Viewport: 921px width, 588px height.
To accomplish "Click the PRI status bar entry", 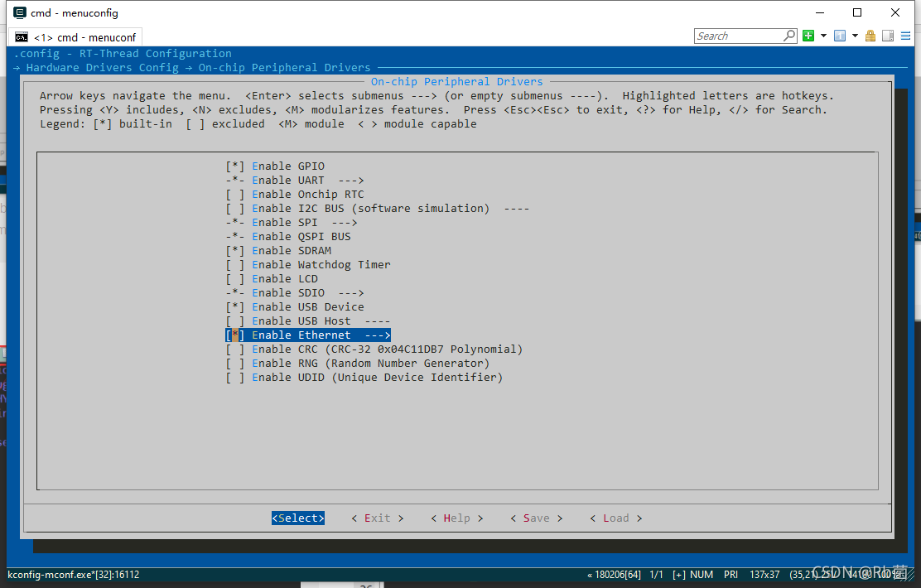I will (x=731, y=575).
